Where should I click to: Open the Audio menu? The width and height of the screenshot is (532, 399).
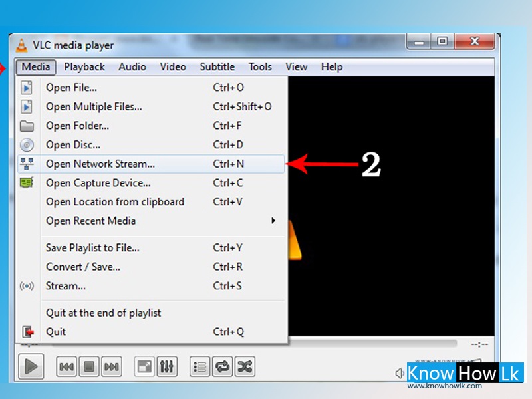point(132,67)
